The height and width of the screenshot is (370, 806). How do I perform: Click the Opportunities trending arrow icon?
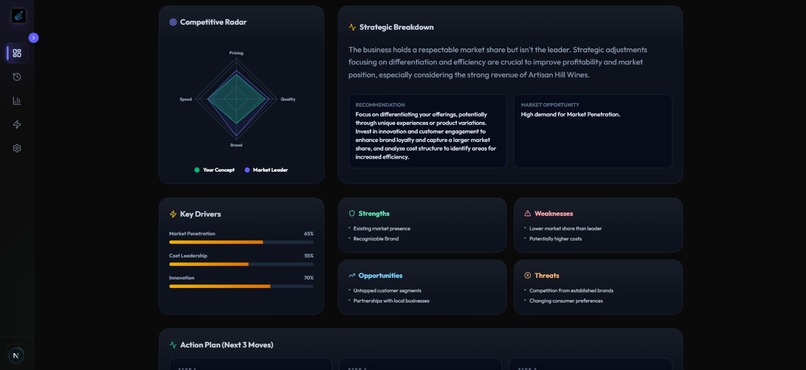coord(352,275)
